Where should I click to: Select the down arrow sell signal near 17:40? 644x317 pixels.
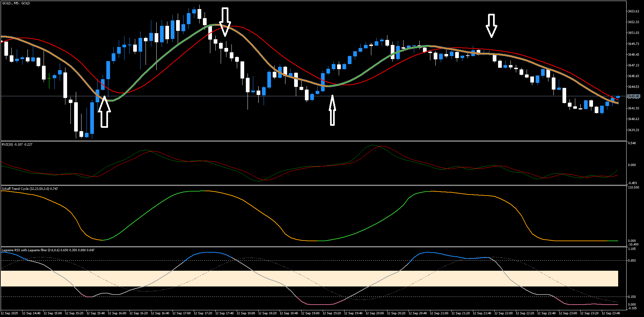(x=225, y=22)
